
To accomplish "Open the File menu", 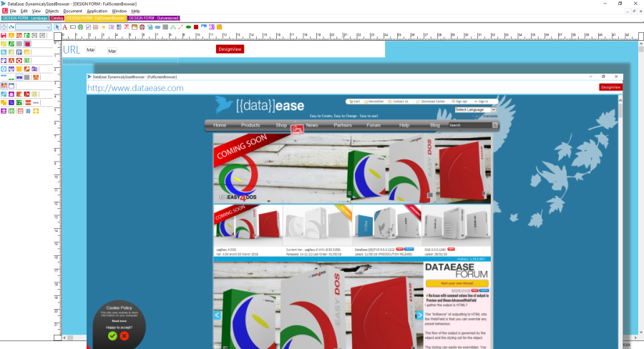I will pyautogui.click(x=13, y=11).
